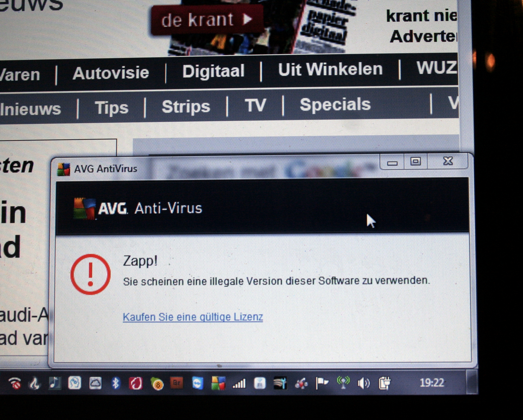Click the Adobe Bridge tray icon

tap(177, 383)
